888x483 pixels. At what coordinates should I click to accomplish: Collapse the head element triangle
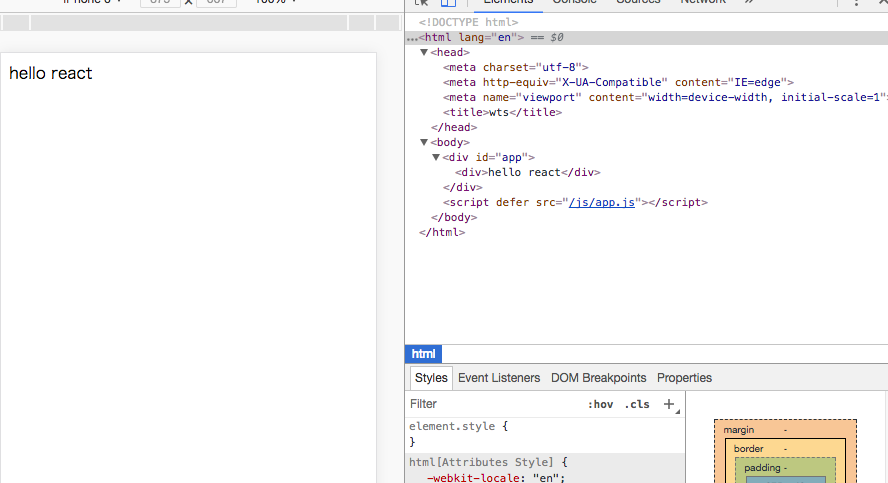pyautogui.click(x=424, y=52)
